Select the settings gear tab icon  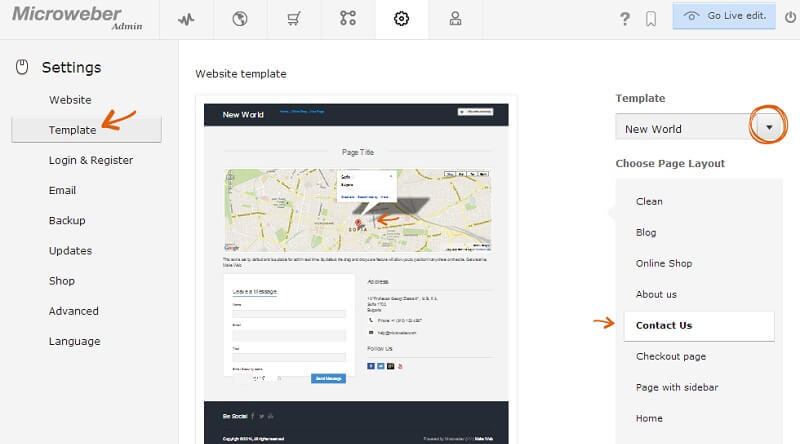[x=402, y=19]
